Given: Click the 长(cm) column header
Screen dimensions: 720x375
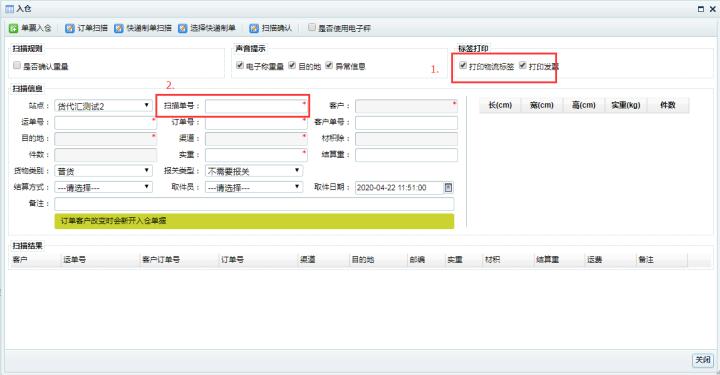Looking at the screenshot, I should (x=500, y=105).
